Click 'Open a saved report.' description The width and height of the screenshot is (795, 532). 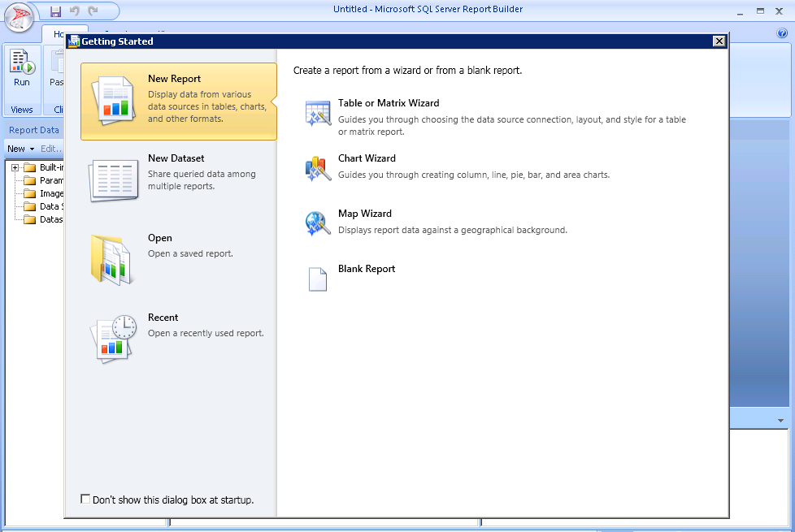191,253
